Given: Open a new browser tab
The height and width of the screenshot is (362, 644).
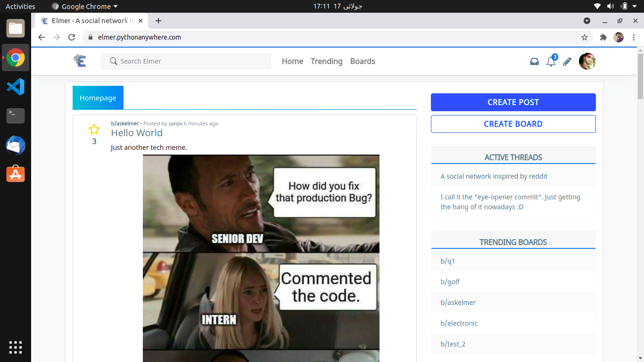Looking at the screenshot, I should [158, 21].
